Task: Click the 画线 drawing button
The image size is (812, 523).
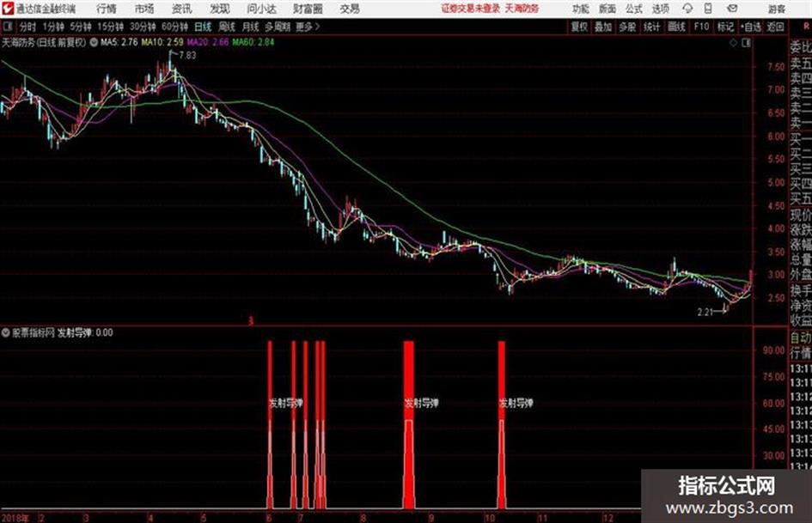Action: point(676,27)
